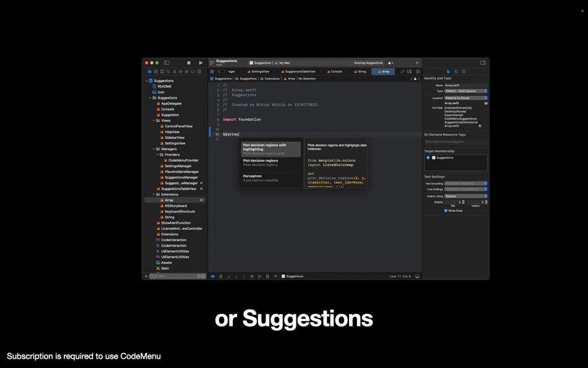Toggle the Wrap lines checkbox

pyautogui.click(x=446, y=211)
